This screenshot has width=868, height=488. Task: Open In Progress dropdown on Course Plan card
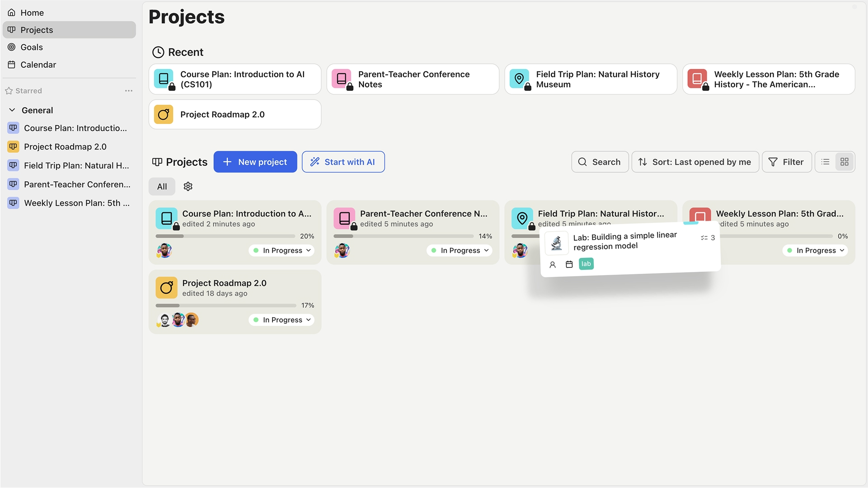tap(282, 250)
